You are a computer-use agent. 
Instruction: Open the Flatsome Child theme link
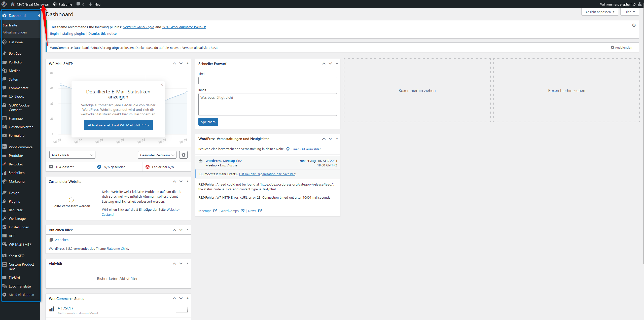pos(117,248)
